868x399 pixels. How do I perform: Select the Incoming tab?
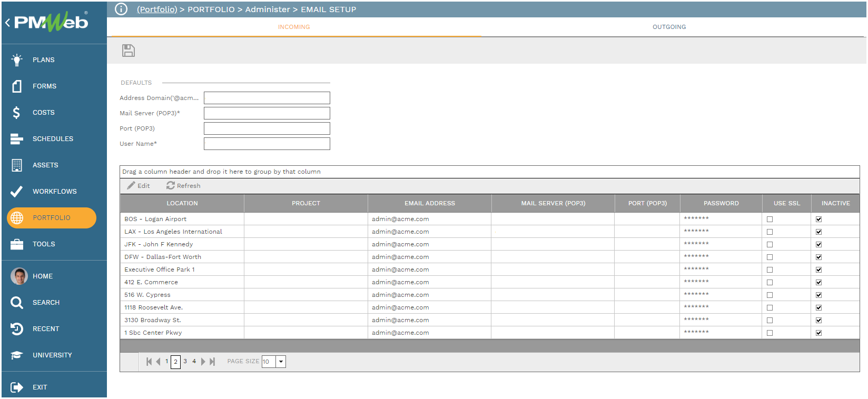pyautogui.click(x=294, y=27)
